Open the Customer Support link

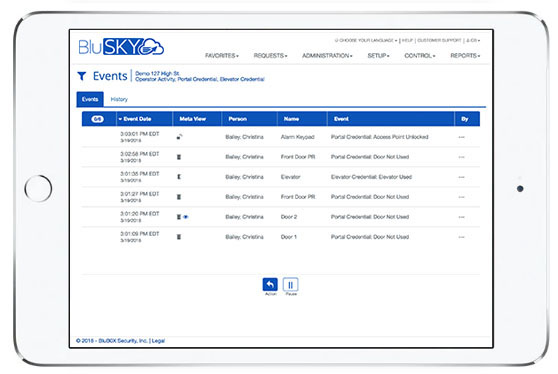(x=439, y=40)
